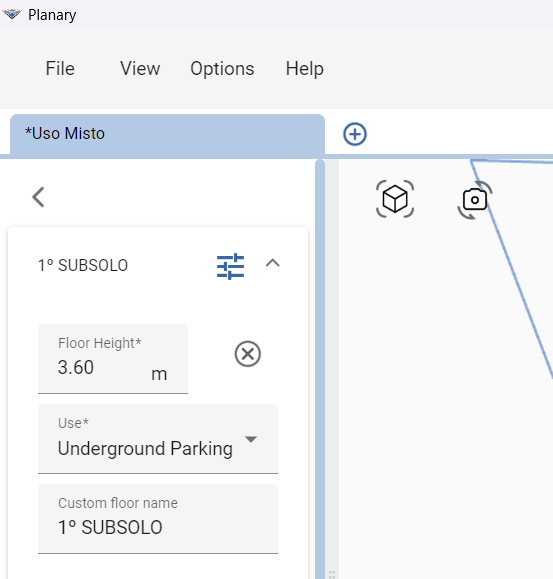Go back using the left chevron arrow

coord(38,197)
